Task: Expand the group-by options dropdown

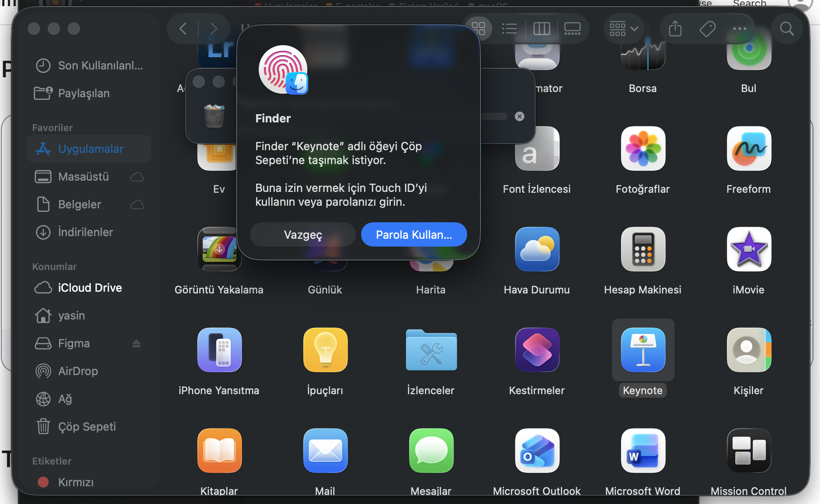Action: pos(623,29)
